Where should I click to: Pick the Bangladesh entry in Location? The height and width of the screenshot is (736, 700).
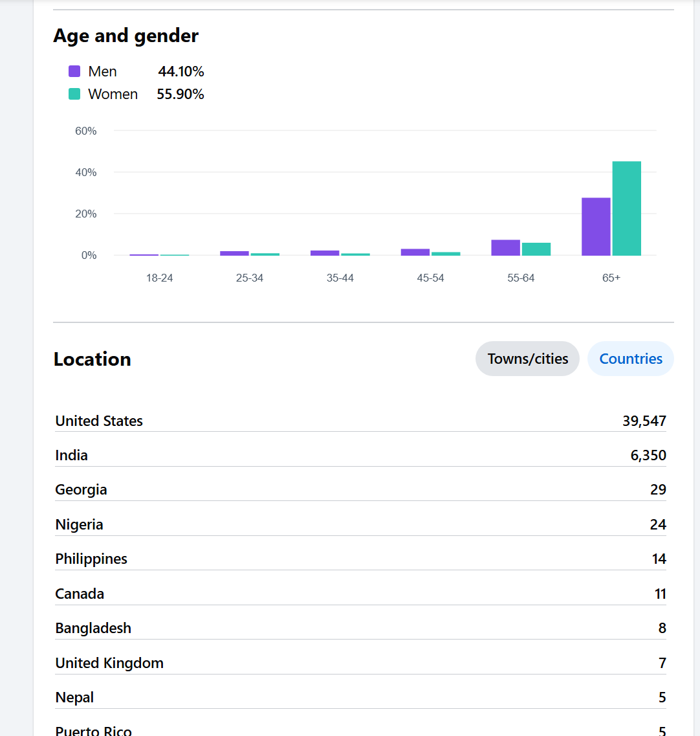click(x=360, y=628)
